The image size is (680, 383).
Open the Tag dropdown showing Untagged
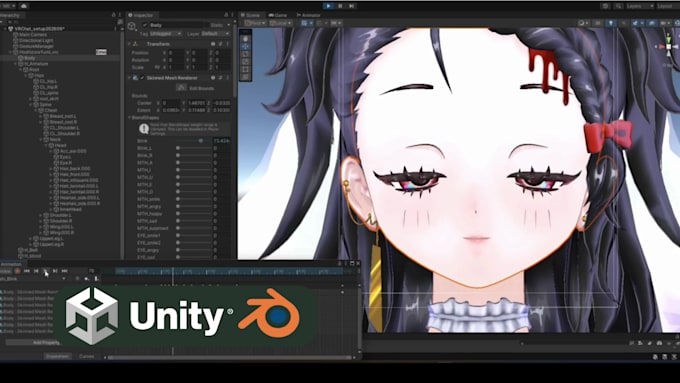pyautogui.click(x=165, y=34)
